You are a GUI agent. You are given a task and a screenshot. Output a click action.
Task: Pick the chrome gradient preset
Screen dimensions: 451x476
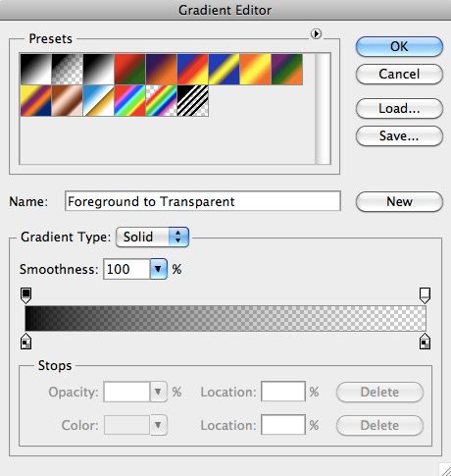point(99,101)
